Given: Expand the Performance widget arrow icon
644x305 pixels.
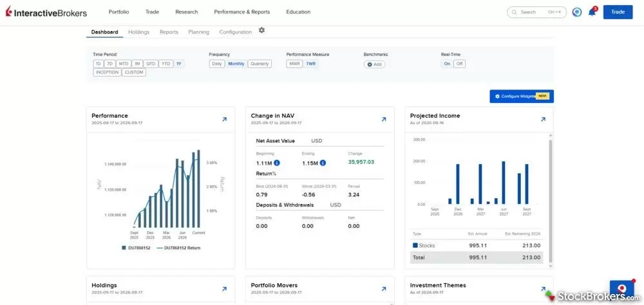Looking at the screenshot, I should click(x=224, y=120).
